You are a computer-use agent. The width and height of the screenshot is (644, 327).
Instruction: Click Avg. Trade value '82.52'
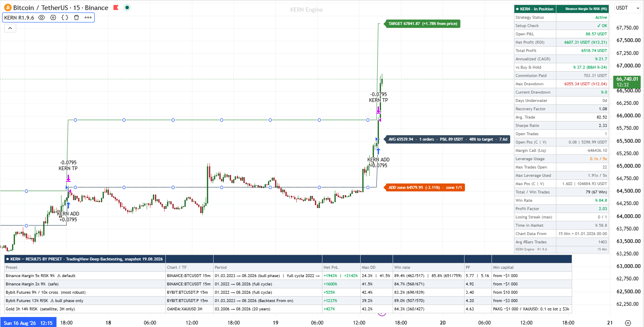[602, 117]
